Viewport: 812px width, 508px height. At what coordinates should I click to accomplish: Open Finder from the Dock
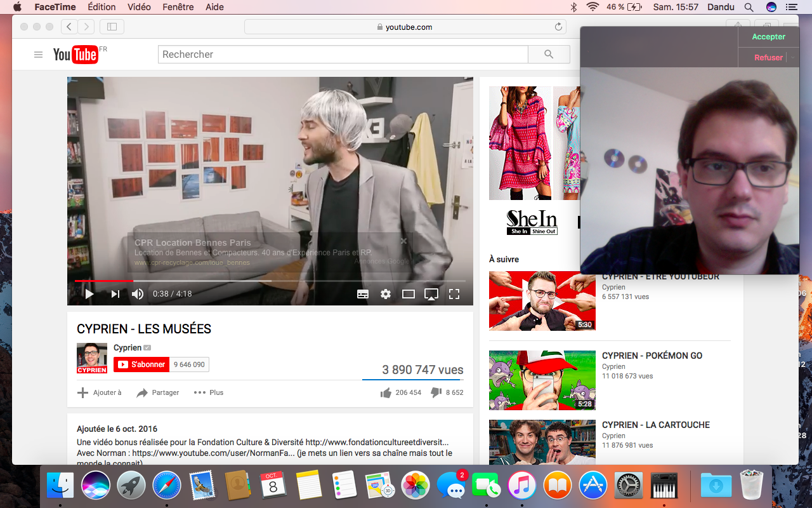[x=60, y=486]
